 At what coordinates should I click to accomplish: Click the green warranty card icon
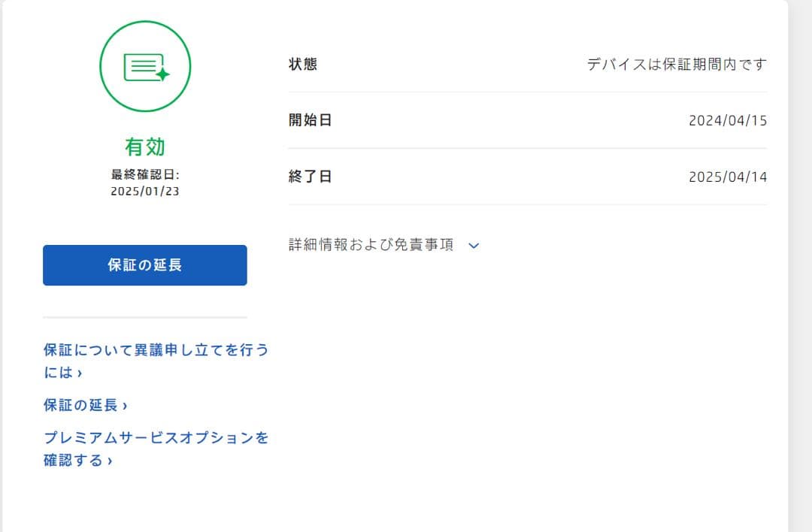pos(144,66)
